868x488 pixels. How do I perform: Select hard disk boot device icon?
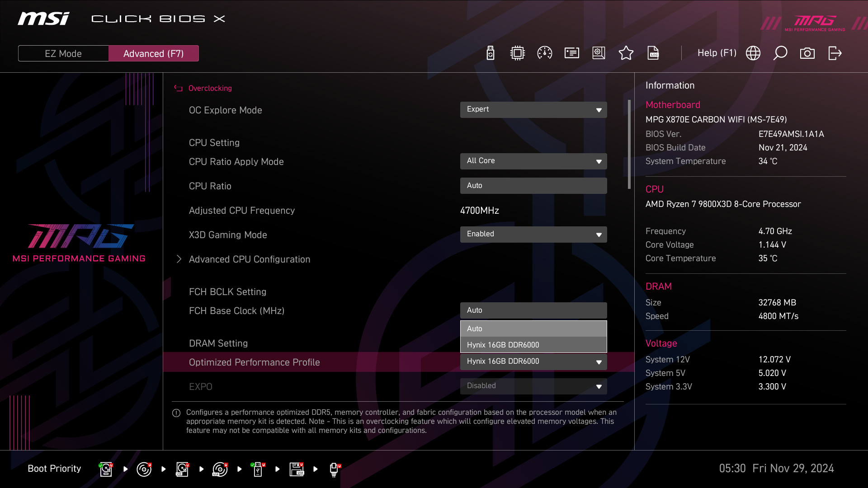click(x=106, y=469)
